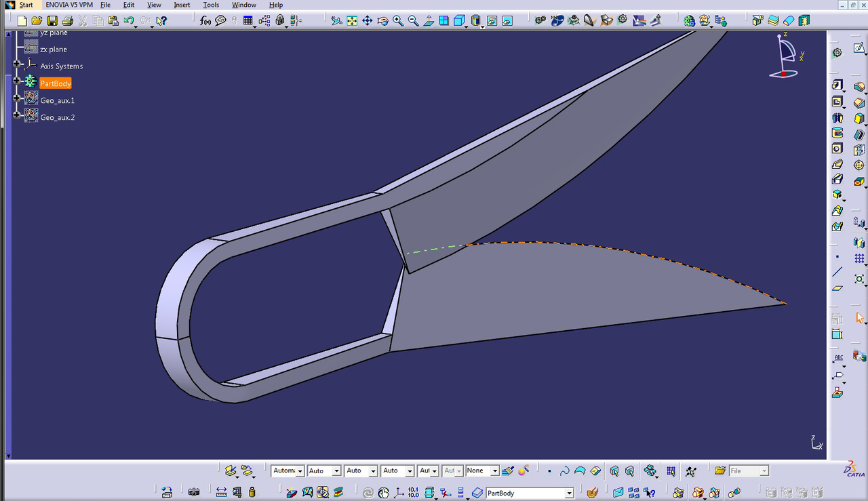Click the Zoom In magnifier
The width and height of the screenshot is (868, 501).
(x=397, y=21)
